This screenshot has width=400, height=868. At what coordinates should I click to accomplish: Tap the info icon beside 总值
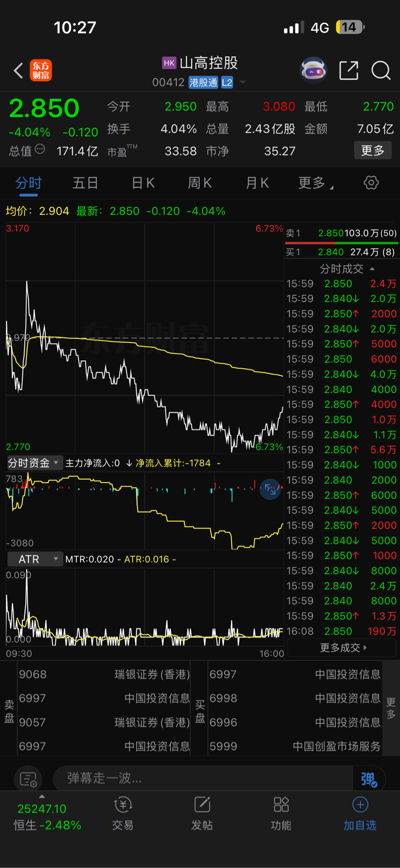(40, 150)
